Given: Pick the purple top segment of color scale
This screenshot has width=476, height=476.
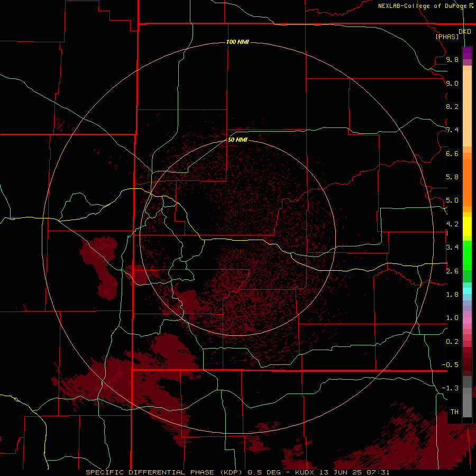Looking at the screenshot, I should pos(467,53).
